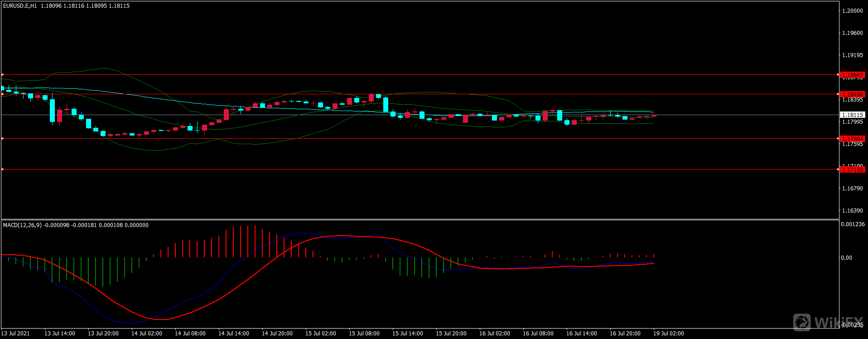
Task: Click the 13 Jul 2021 time axis label
Action: tap(15, 334)
